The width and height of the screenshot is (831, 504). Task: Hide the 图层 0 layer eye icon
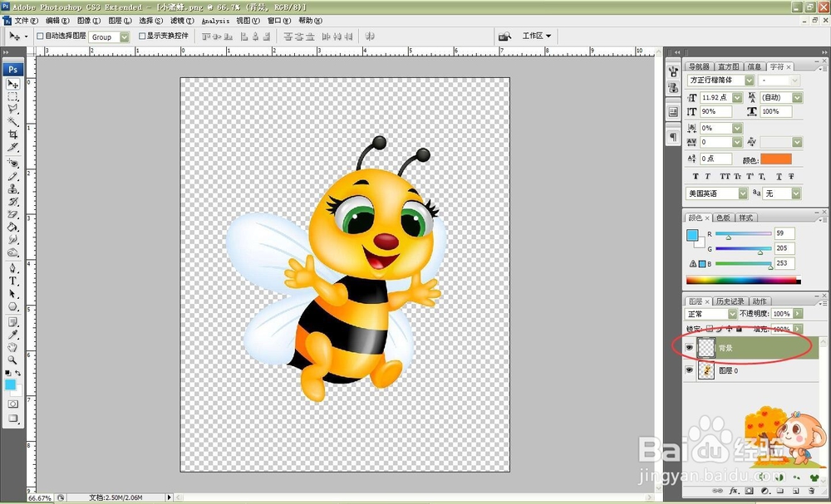point(689,370)
